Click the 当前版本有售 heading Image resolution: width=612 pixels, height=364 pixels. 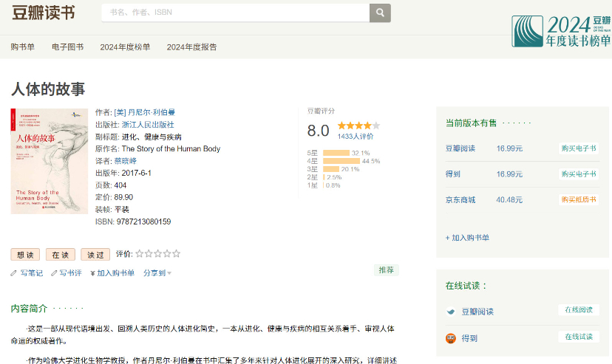tap(471, 123)
